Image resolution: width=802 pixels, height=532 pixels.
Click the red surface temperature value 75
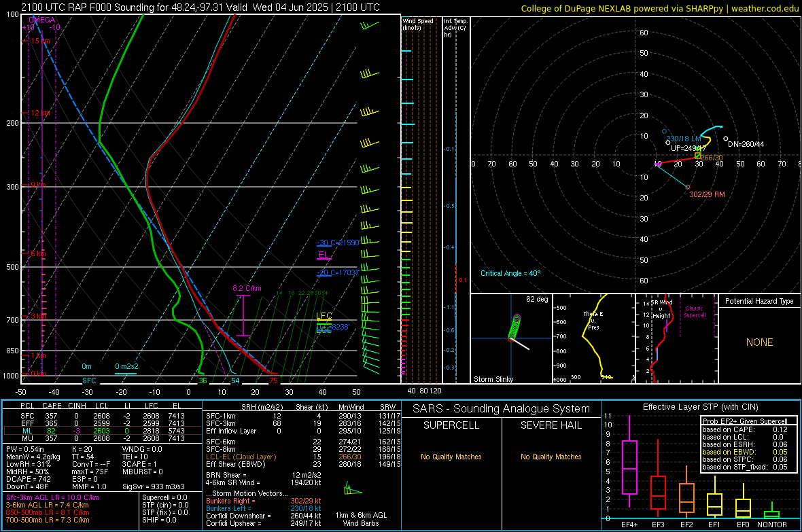coord(274,380)
